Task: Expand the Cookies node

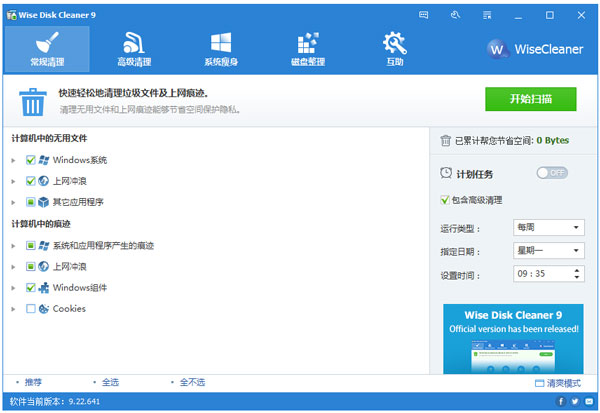Action: [x=13, y=309]
